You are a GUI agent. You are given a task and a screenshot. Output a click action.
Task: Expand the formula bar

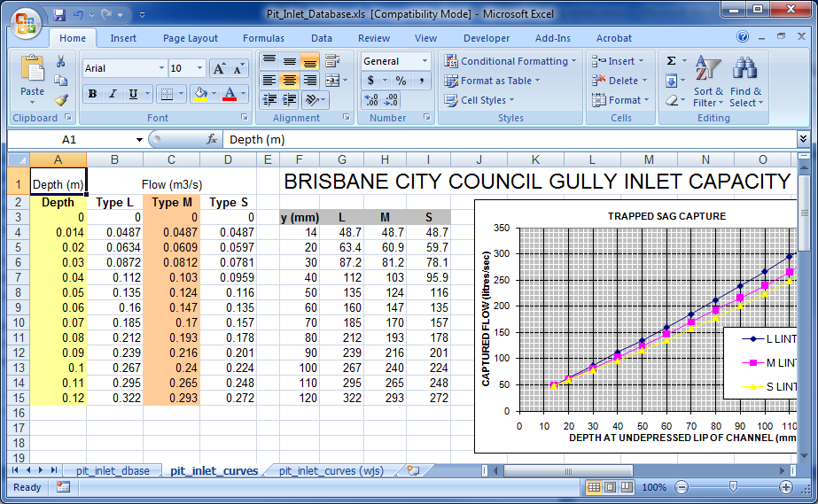click(x=803, y=139)
